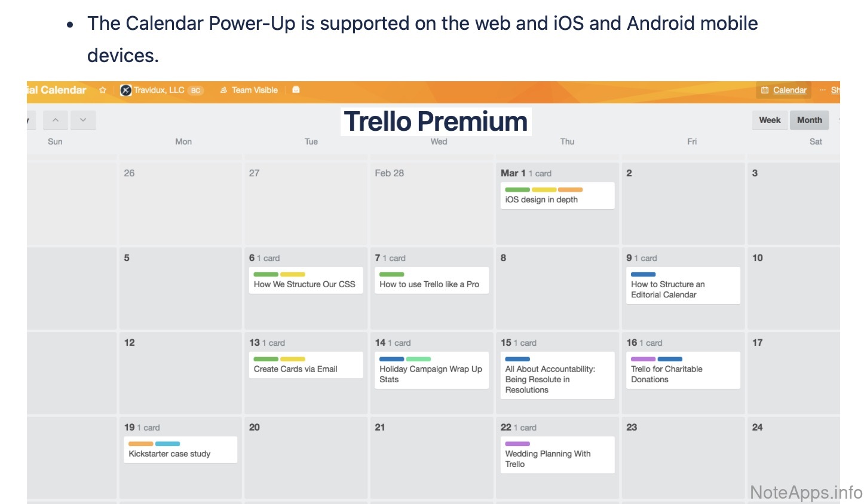Star the board with the star icon
The image size is (864, 504).
103,90
